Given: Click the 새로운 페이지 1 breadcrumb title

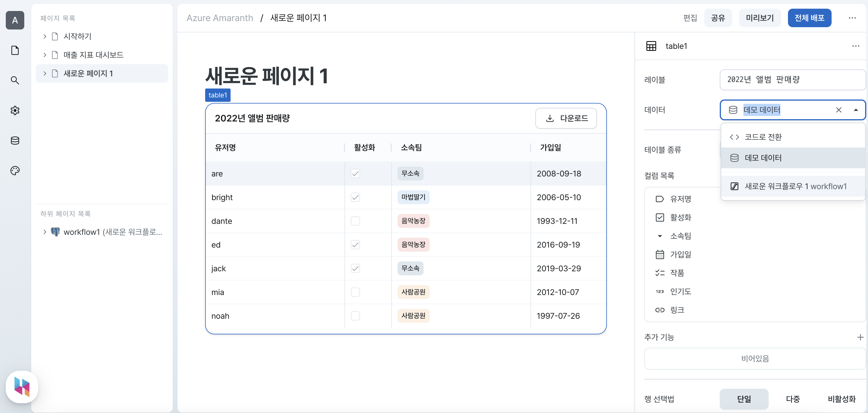Looking at the screenshot, I should pos(298,18).
